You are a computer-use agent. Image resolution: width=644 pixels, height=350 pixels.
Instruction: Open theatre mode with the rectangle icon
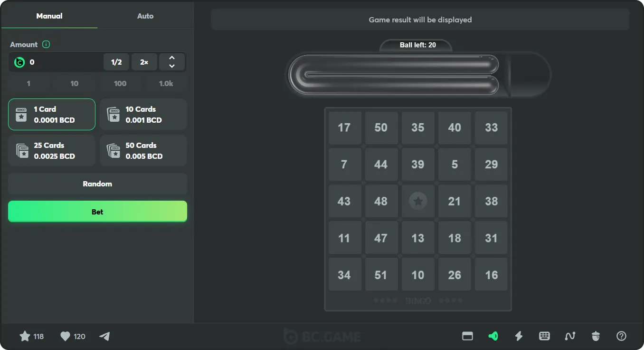coord(467,336)
